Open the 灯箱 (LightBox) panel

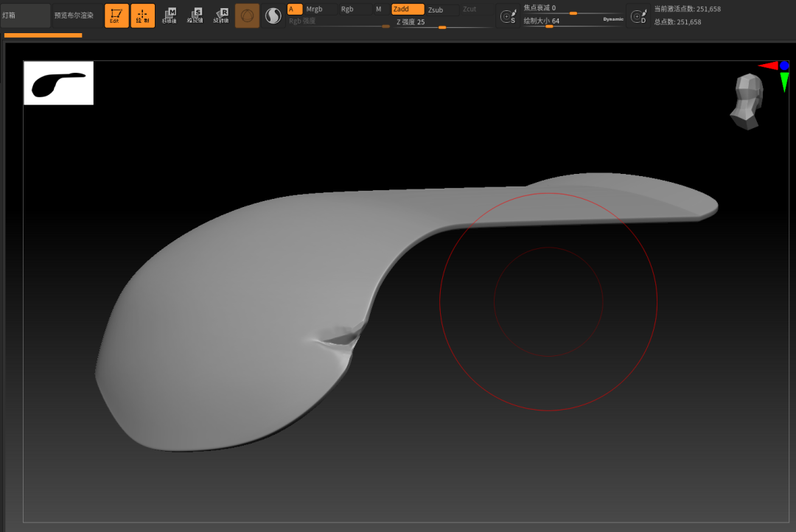[25, 15]
